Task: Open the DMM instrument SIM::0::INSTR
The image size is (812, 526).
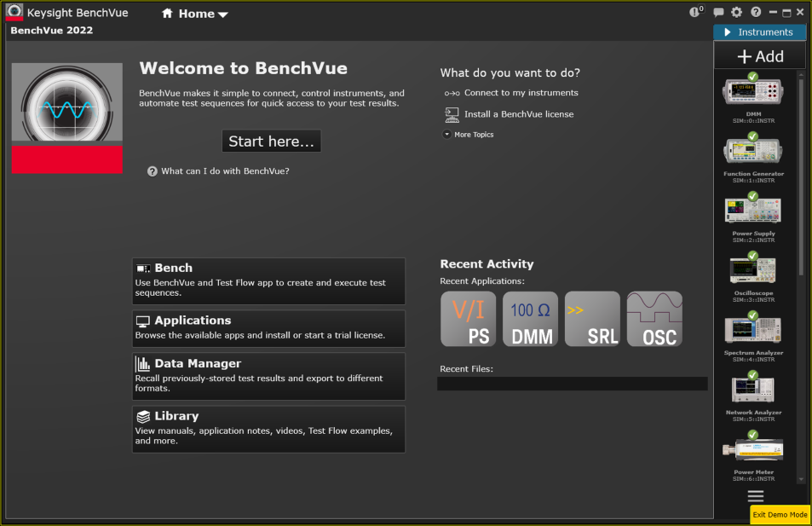Action: [x=753, y=98]
